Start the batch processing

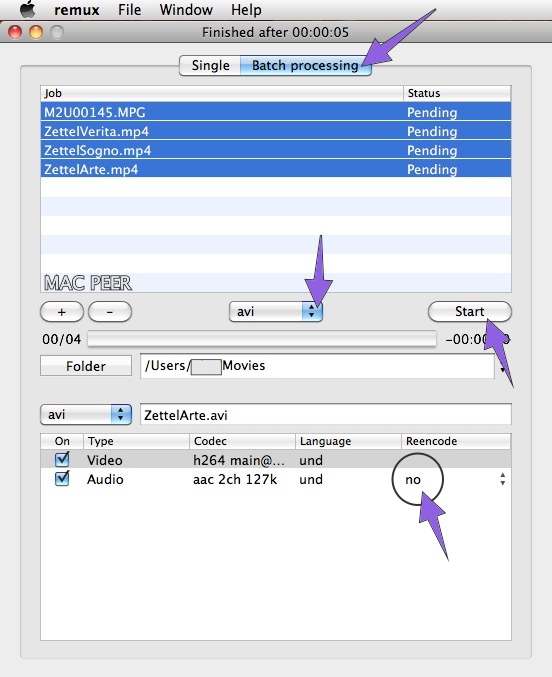[470, 312]
